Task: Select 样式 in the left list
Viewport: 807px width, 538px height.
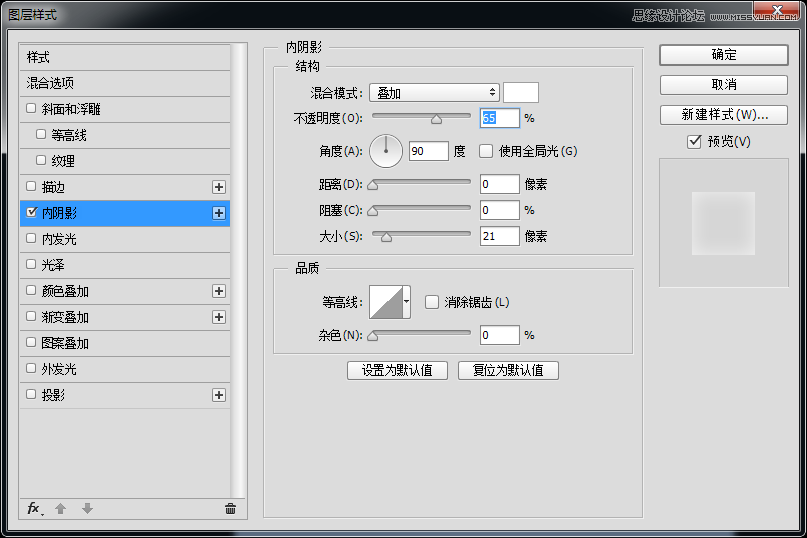Action: (x=125, y=57)
